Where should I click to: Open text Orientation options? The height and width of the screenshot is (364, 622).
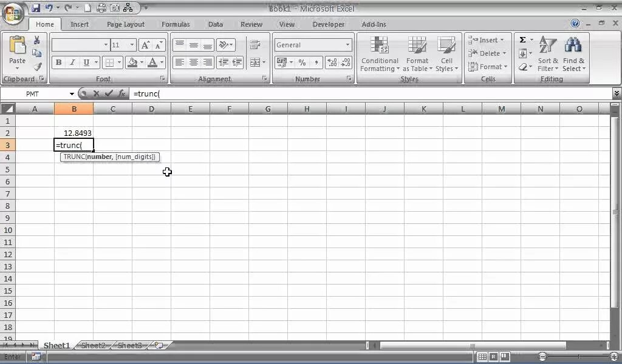point(226,44)
